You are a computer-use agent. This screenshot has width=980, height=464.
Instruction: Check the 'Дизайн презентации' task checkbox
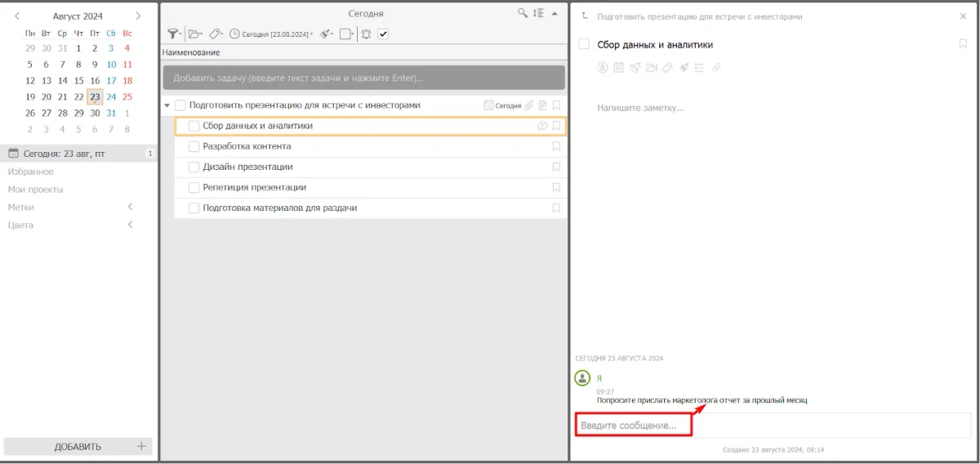coord(194,167)
